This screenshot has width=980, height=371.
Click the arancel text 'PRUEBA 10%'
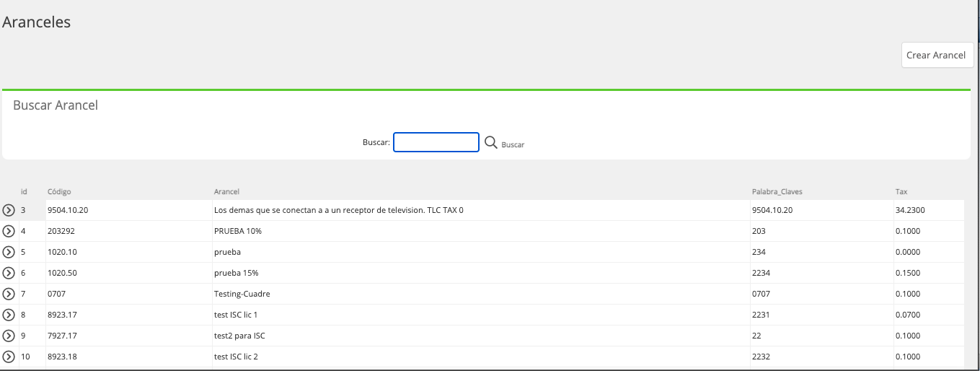coord(238,232)
